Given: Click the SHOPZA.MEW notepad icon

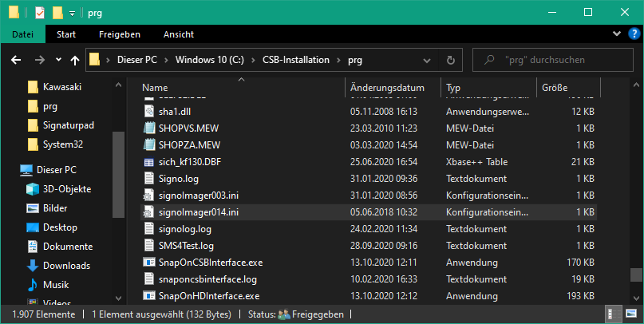Looking at the screenshot, I should [148, 145].
